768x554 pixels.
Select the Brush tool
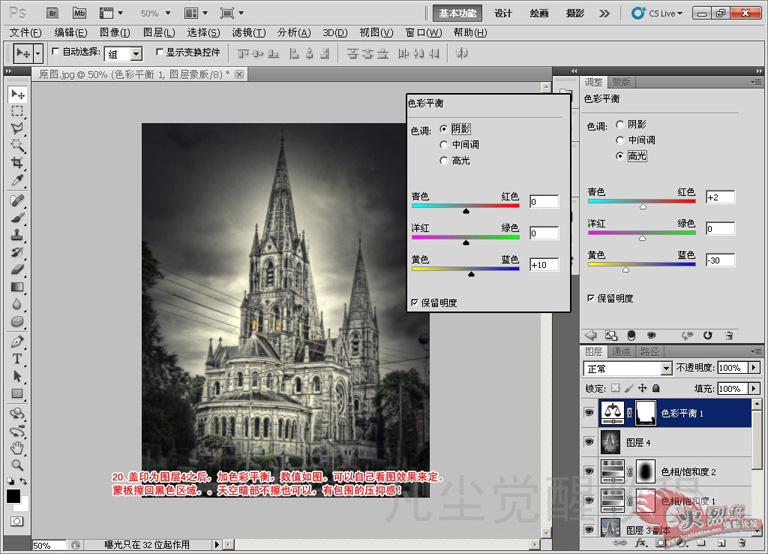18,217
